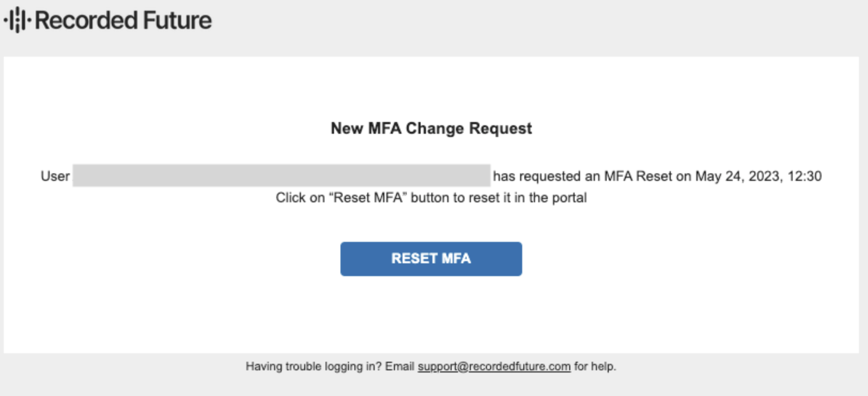Click the time "12:30" in the message

point(803,176)
